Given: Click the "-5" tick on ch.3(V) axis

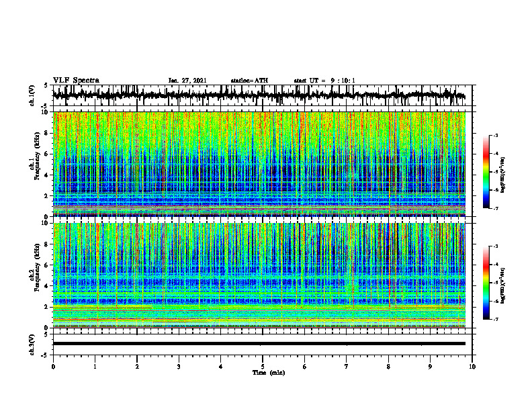Looking at the screenshot, I should [x=46, y=355].
